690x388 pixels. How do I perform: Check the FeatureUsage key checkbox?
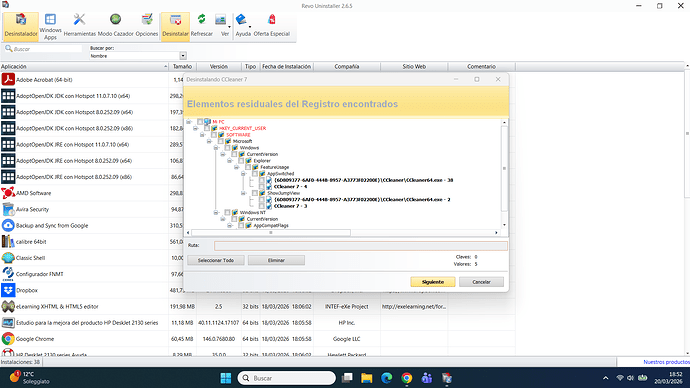point(248,167)
